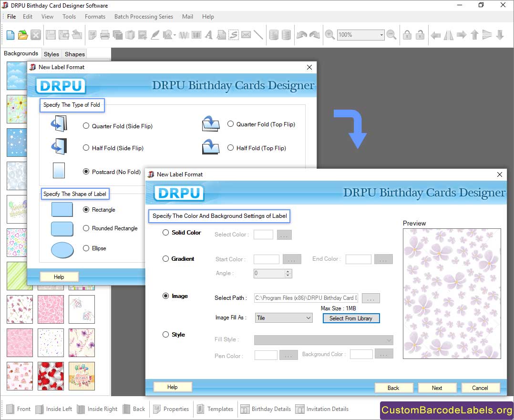514x420 pixels.
Task: Choose Half Fold (Top Flip) option
Action: [230, 148]
